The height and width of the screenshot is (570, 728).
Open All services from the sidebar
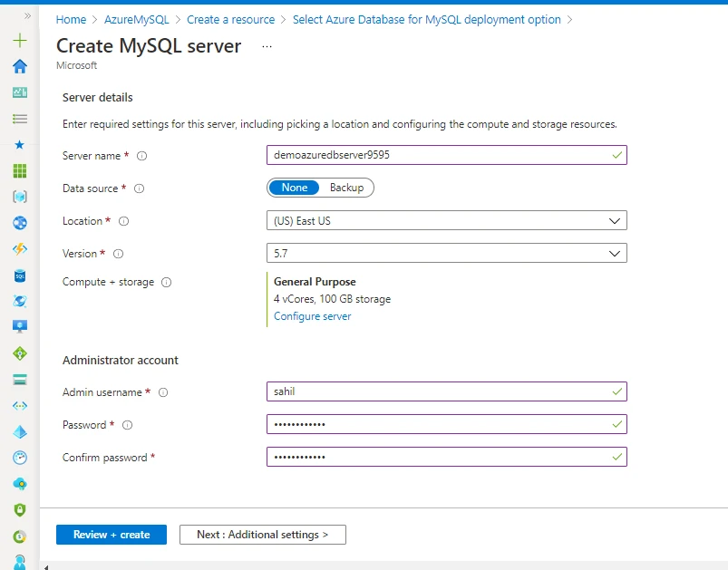(x=18, y=118)
